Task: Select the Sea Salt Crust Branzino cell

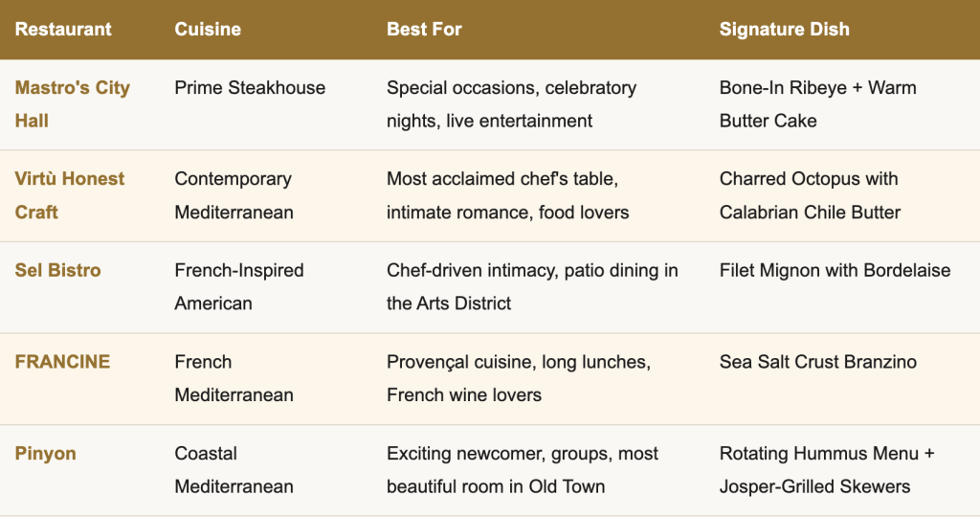Action: 817,362
